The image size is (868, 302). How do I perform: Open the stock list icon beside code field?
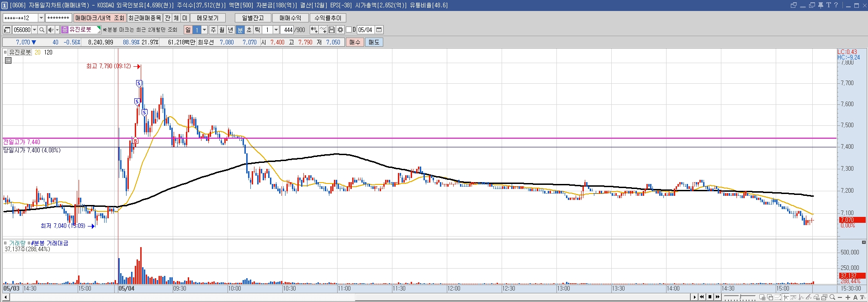click(x=7, y=30)
